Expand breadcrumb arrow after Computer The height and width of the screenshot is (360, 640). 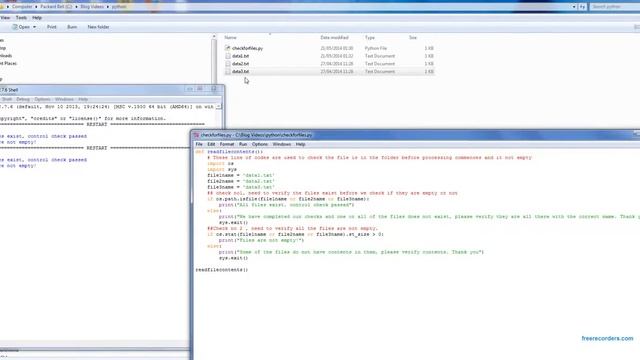(x=36, y=7)
